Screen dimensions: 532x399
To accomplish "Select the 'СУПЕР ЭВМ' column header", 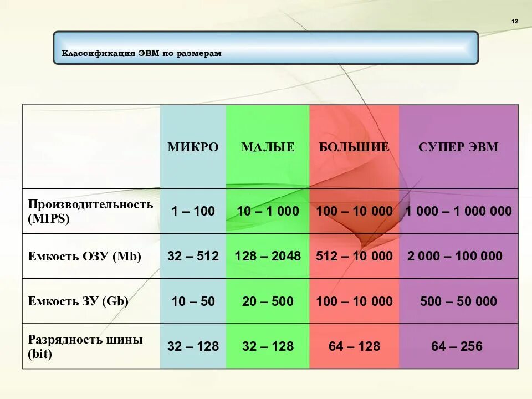I will point(458,147).
